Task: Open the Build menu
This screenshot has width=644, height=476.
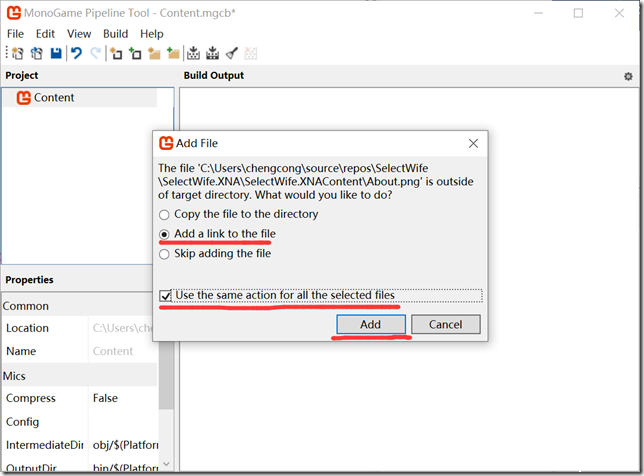Action: point(115,34)
